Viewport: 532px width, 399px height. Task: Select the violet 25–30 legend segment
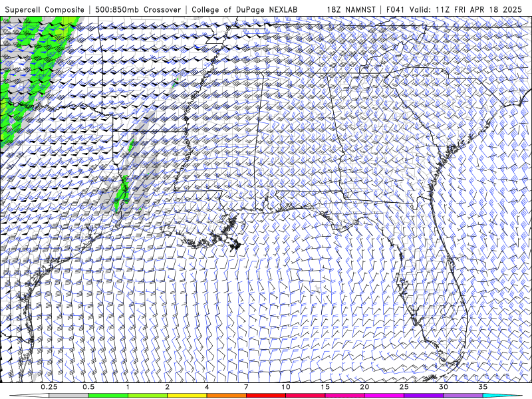click(424, 395)
